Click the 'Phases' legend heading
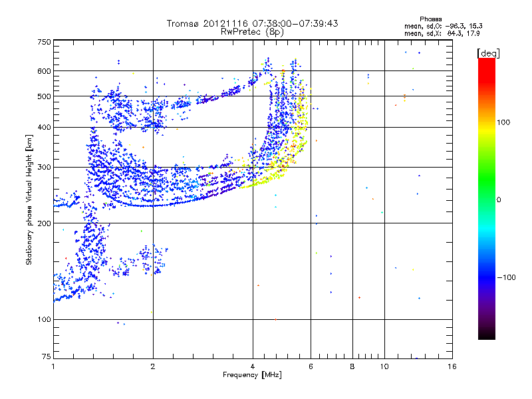532x399 pixels. click(430, 19)
